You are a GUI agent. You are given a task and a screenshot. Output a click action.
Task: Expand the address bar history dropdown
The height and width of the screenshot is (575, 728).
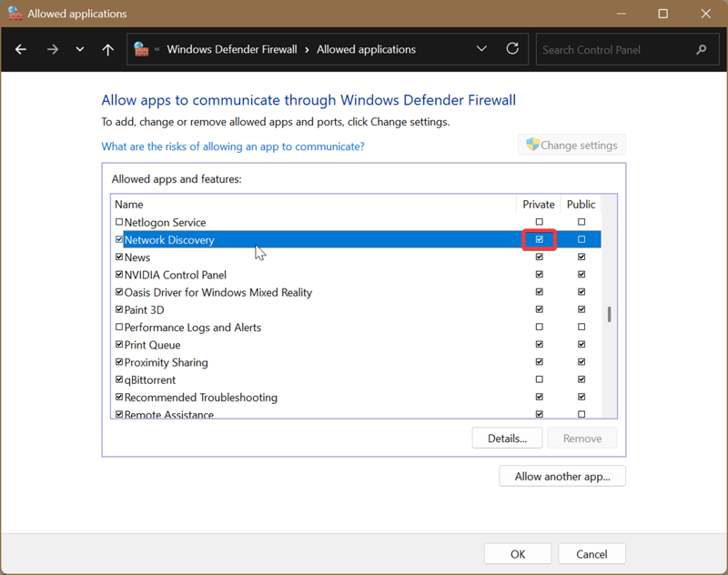[x=481, y=49]
